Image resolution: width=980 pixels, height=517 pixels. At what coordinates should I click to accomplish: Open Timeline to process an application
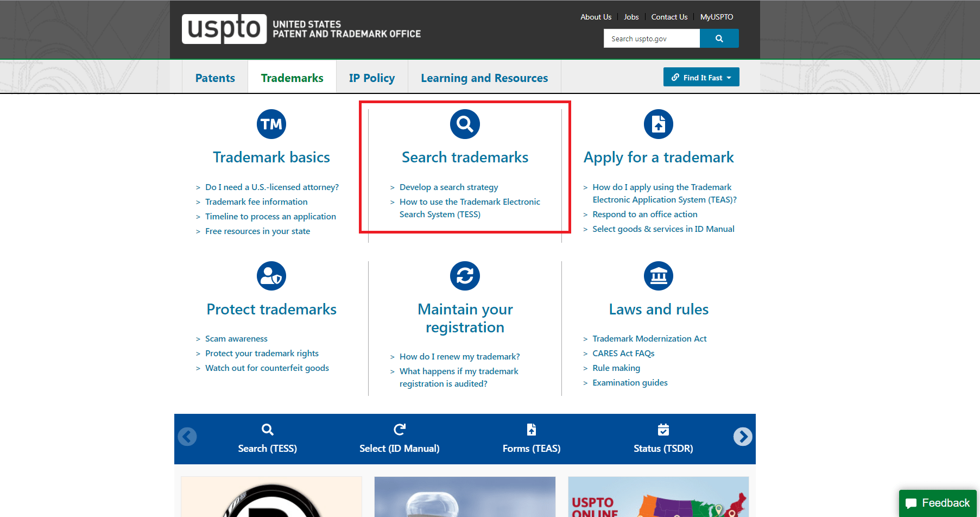point(270,217)
